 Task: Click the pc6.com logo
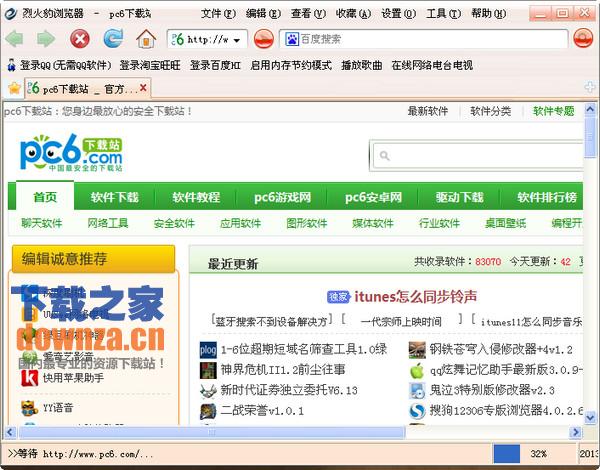coord(71,152)
